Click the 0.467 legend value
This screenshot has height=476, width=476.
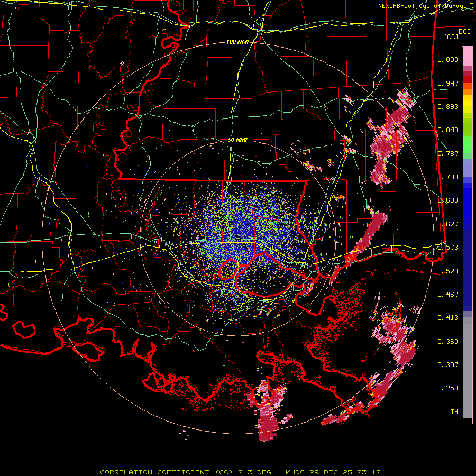[x=448, y=295]
